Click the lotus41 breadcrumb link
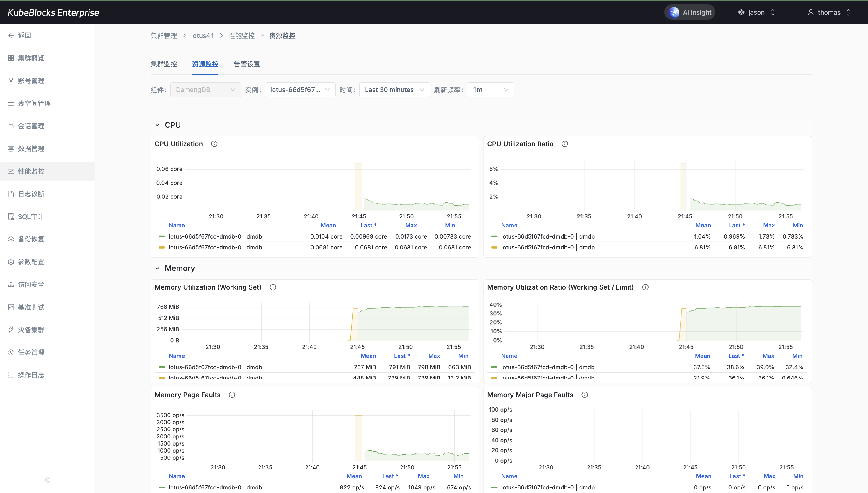This screenshot has width=868, height=493. (x=202, y=36)
